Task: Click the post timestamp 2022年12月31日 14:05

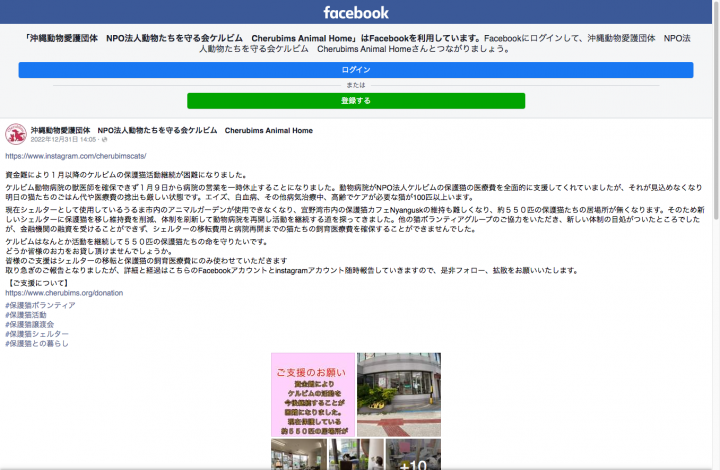Action: tap(62, 140)
